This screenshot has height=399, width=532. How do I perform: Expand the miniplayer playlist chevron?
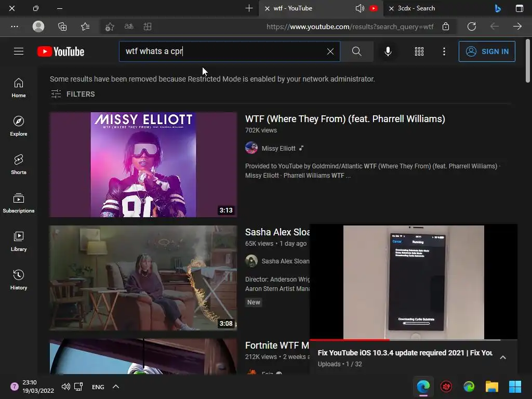point(503,357)
